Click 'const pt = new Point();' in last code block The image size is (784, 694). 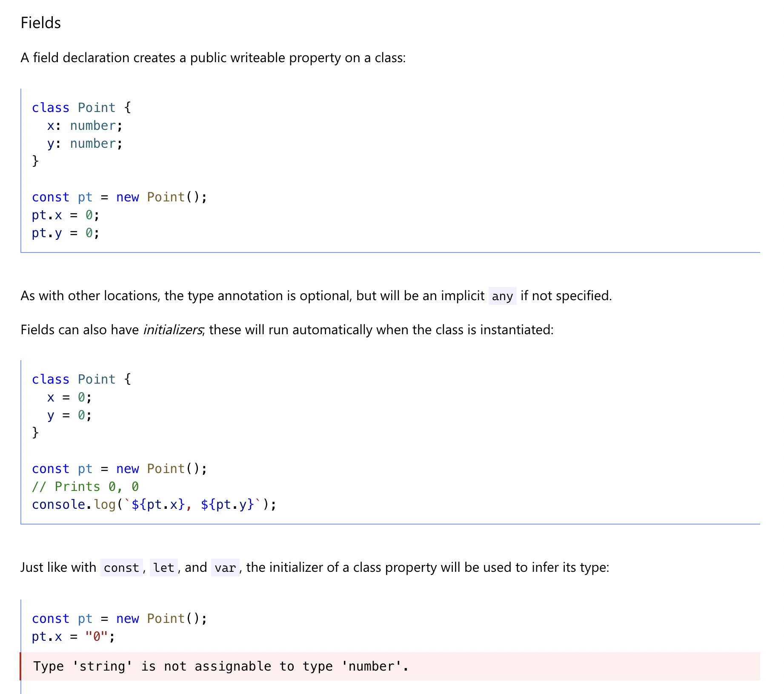(x=120, y=619)
